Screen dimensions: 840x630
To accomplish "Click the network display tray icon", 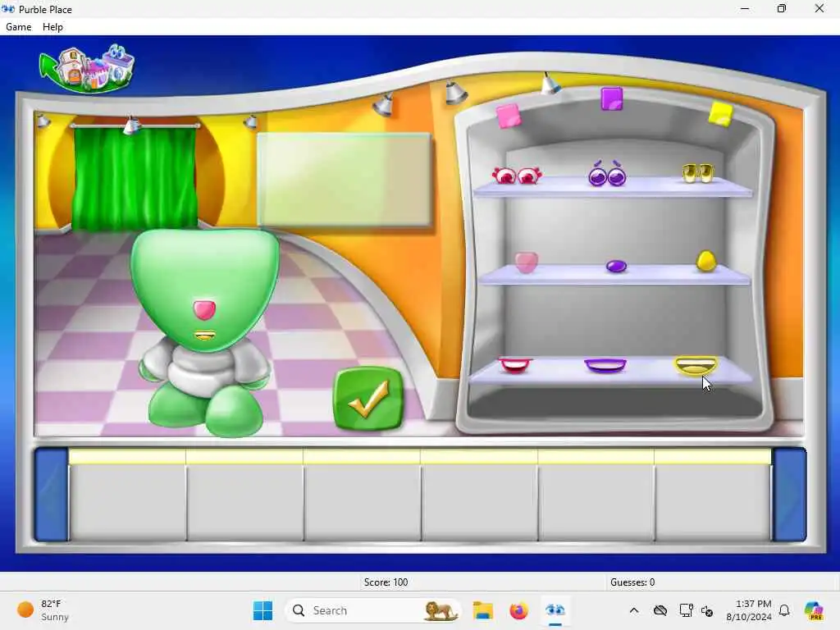I will click(x=687, y=610).
